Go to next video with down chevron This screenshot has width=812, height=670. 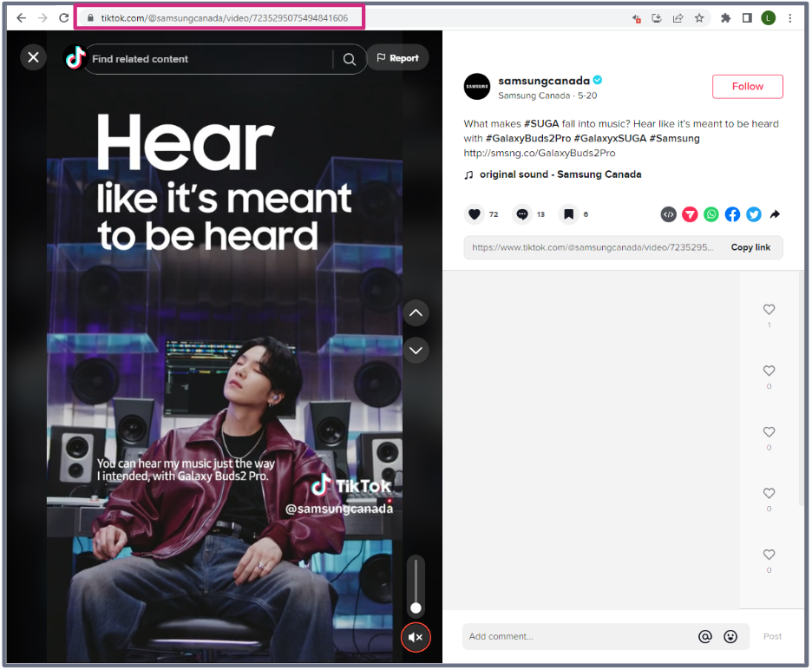416,351
